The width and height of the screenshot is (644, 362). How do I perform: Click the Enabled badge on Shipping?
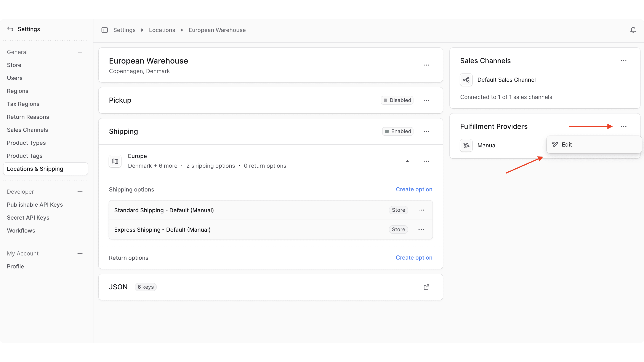[397, 131]
